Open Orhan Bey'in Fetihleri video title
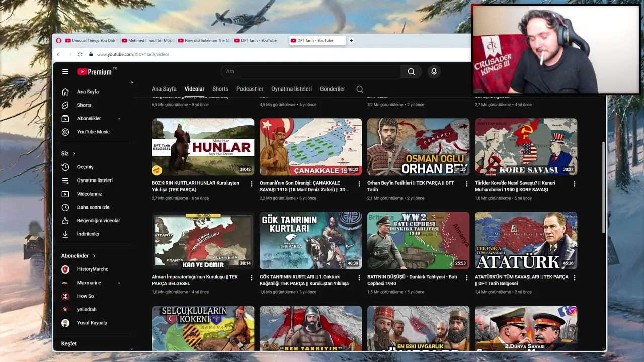The height and width of the screenshot is (362, 644). pos(411,186)
